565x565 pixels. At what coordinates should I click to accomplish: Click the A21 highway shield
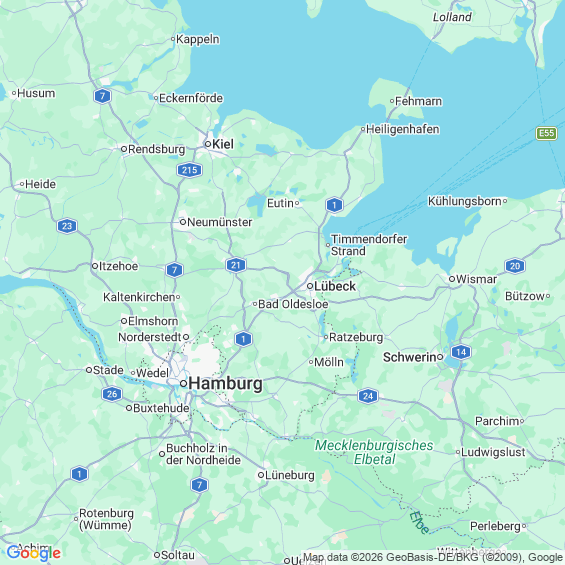click(236, 266)
